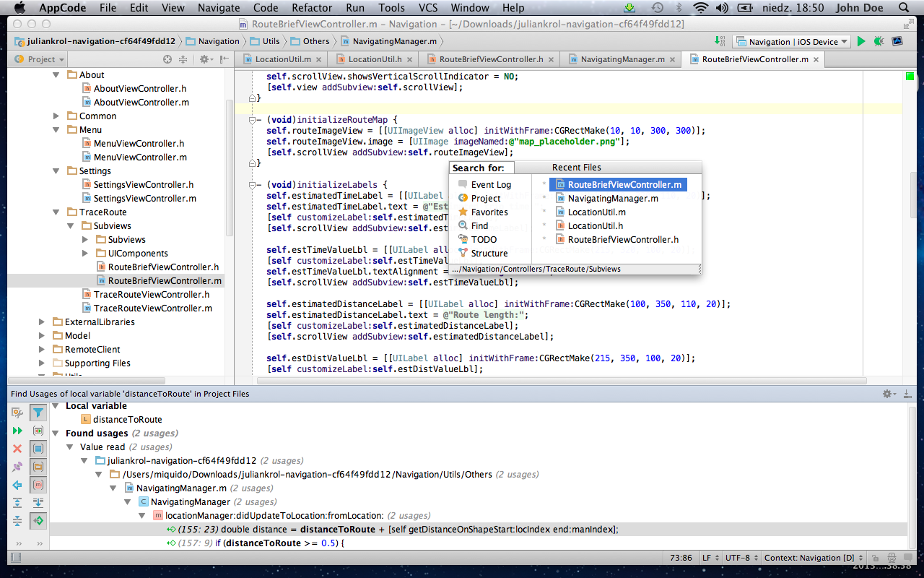
Task: Click scroll-from-source target icon in Project panel
Action: [167, 59]
